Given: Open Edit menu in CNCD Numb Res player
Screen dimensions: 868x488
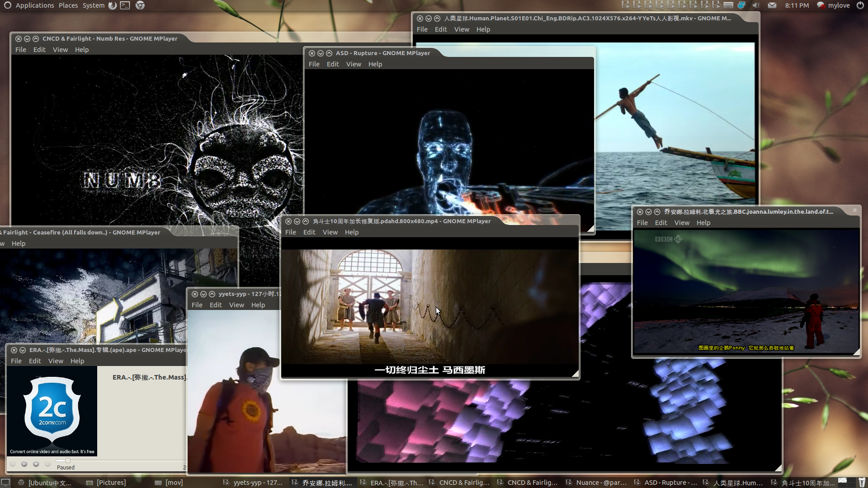Looking at the screenshot, I should point(39,50).
